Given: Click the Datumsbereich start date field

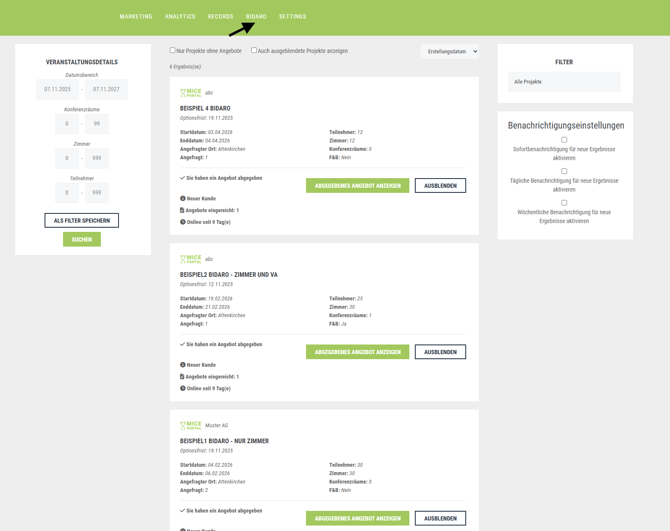Looking at the screenshot, I should point(56,89).
